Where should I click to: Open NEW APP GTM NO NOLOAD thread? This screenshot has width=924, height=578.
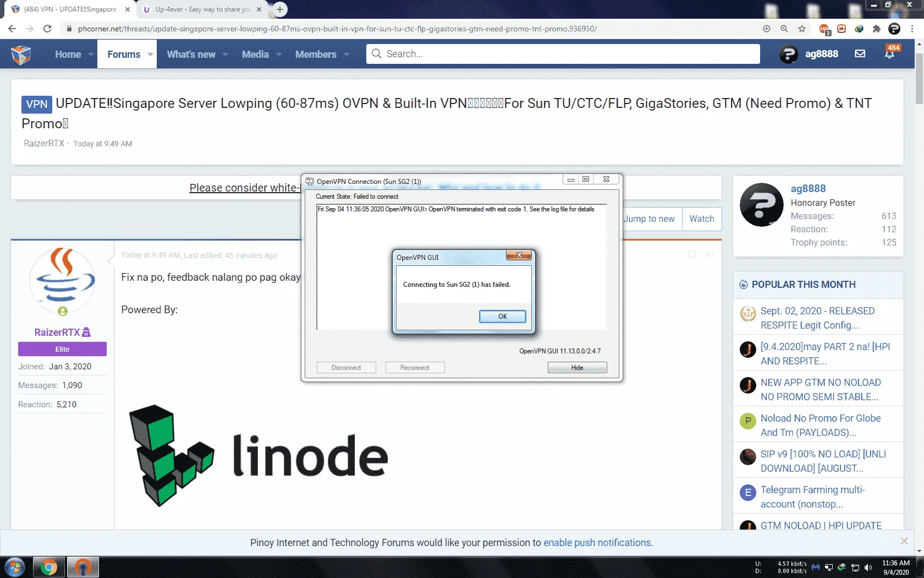click(821, 389)
